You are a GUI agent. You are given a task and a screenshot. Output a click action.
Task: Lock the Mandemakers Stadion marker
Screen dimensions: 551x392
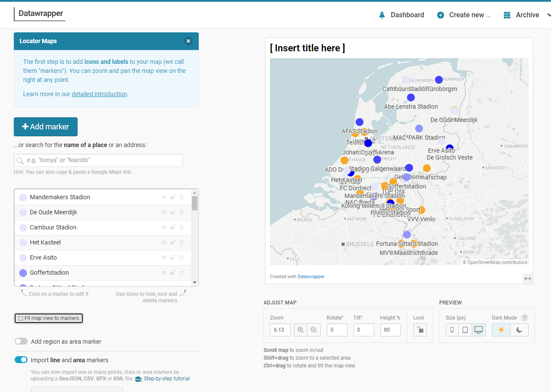(x=172, y=197)
